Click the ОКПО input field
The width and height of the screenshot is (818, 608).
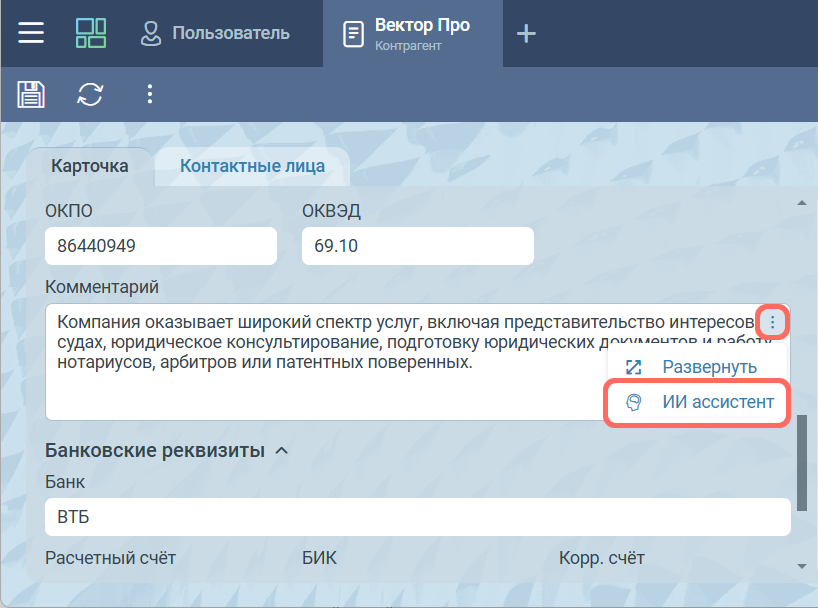[x=160, y=246]
